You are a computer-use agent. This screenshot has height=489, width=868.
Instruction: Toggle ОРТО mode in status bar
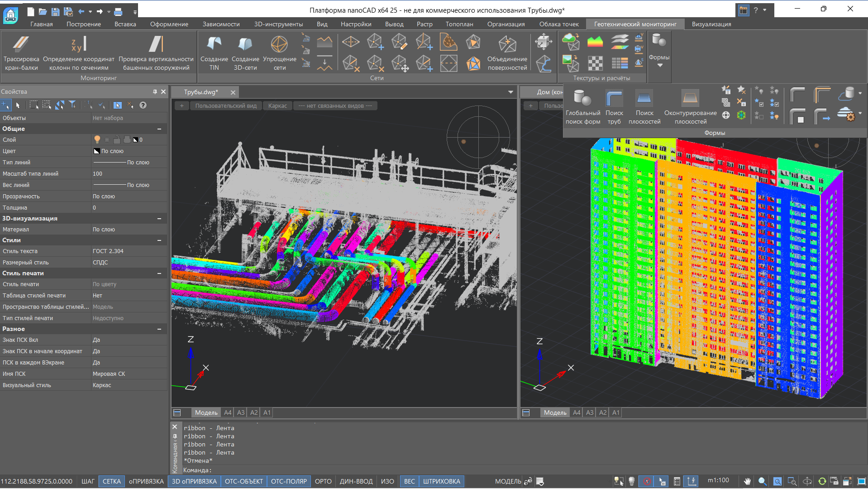click(323, 481)
